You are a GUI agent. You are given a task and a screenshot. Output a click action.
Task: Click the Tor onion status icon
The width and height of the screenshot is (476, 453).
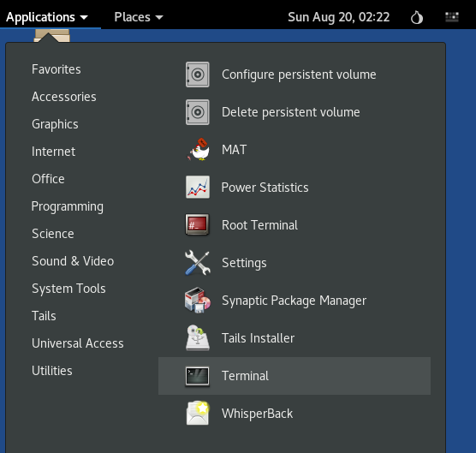coord(417,17)
